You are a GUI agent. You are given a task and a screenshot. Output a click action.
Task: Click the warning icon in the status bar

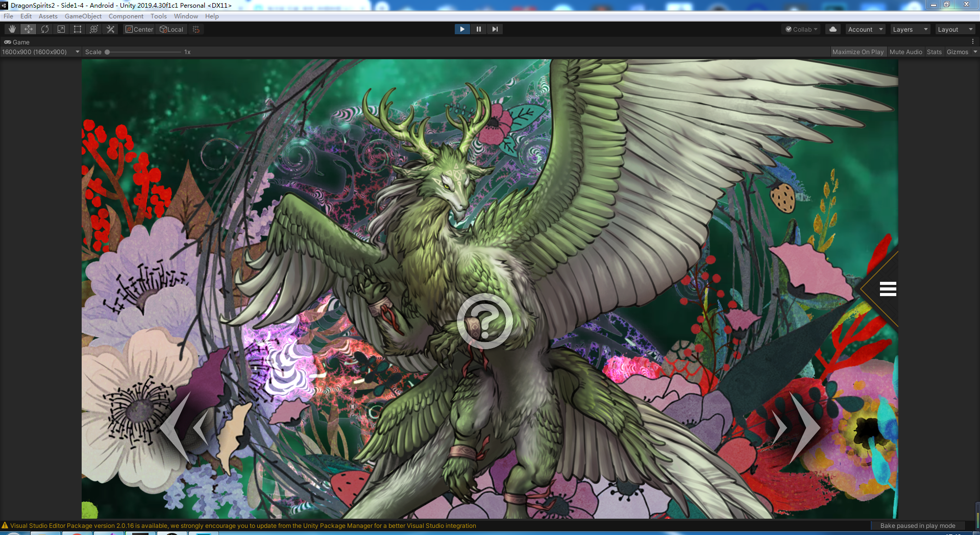tap(5, 525)
